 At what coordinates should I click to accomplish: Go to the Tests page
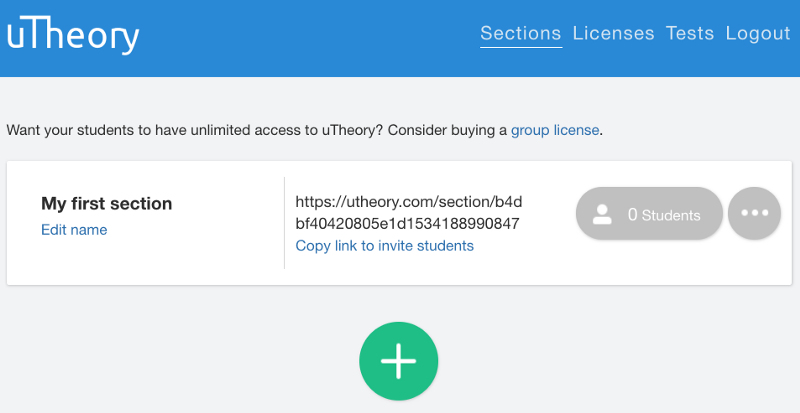[x=690, y=33]
